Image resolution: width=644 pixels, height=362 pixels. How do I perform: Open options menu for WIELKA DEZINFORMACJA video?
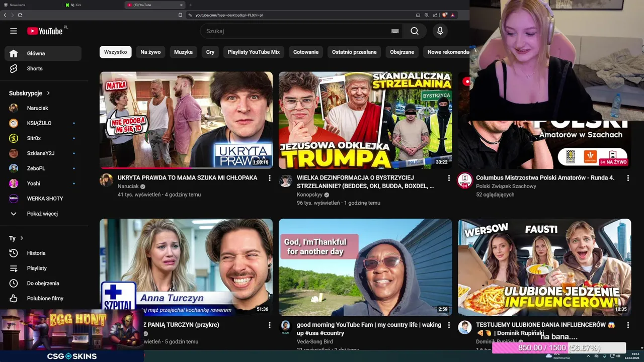point(449,178)
